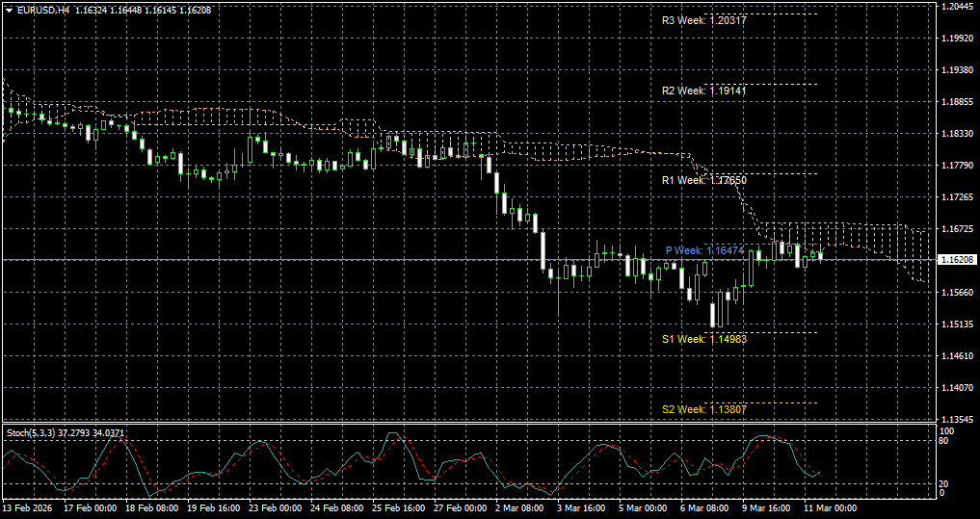Screen dimensions: 980x519
Task: Click price axis value 1.16725
Action: tap(957, 229)
